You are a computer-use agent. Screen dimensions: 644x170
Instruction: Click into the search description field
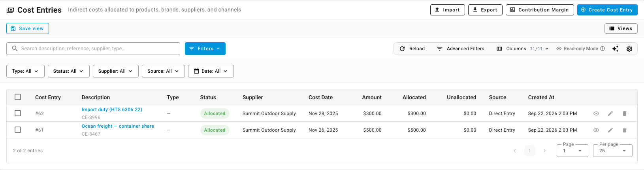pos(93,49)
